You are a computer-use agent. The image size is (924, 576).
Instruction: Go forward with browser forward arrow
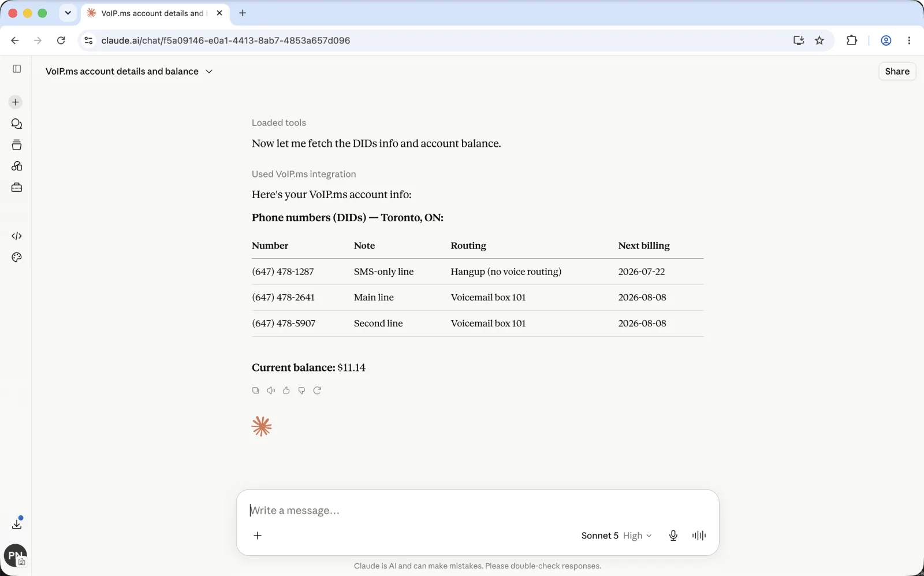pyautogui.click(x=38, y=40)
